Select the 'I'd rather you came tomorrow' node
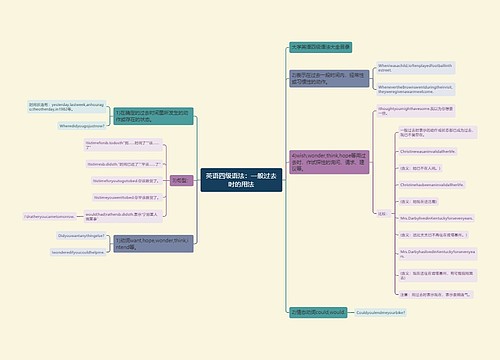 [50, 217]
